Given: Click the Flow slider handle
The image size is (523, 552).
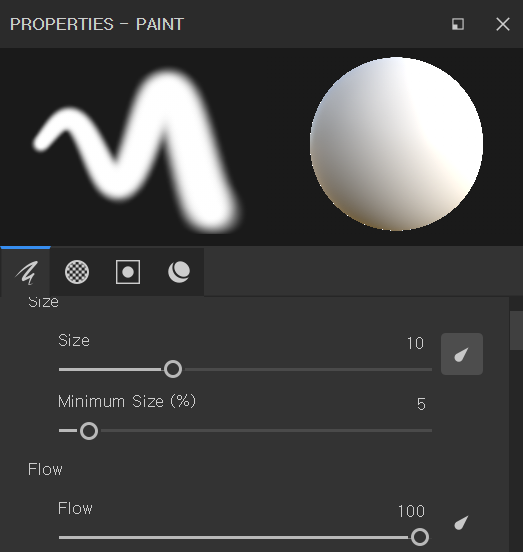Looking at the screenshot, I should pyautogui.click(x=420, y=537).
